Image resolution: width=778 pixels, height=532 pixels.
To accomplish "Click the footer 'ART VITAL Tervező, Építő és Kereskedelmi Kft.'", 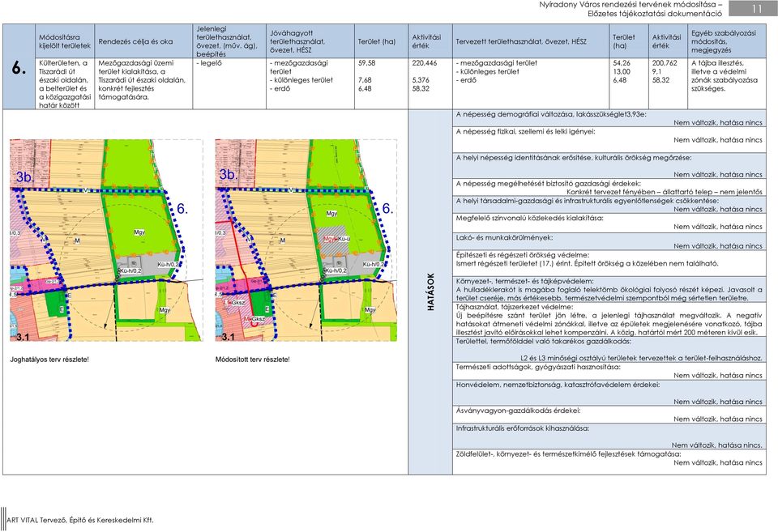I will tap(80, 520).
